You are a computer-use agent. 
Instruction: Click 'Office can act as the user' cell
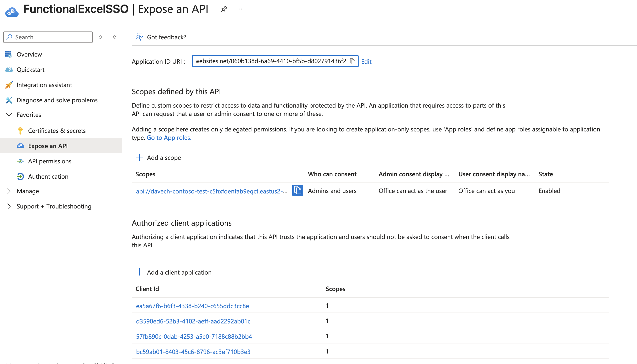413,191
